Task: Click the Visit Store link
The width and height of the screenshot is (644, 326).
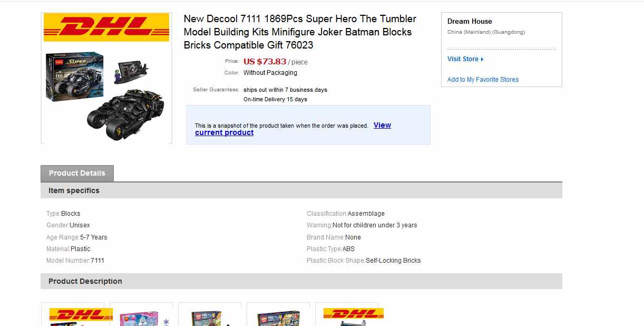Action: tap(463, 59)
